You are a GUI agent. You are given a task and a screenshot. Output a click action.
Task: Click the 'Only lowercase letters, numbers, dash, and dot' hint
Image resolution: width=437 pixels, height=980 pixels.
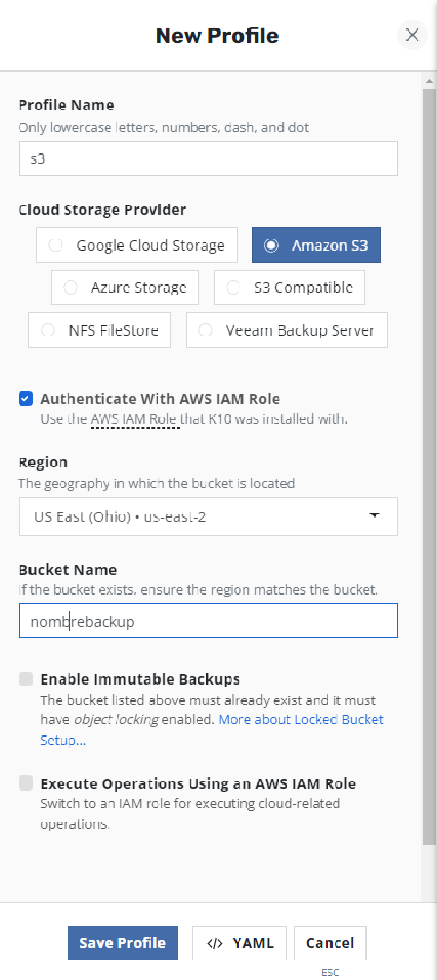(x=164, y=127)
